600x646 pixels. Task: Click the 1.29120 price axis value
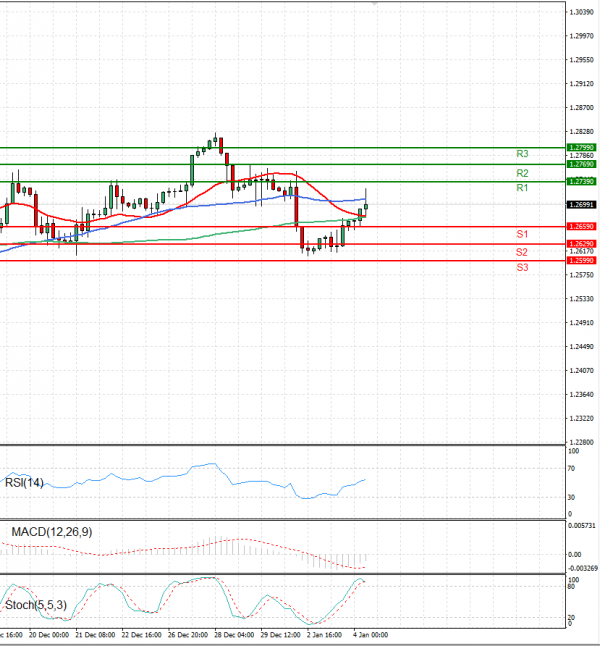[x=581, y=84]
